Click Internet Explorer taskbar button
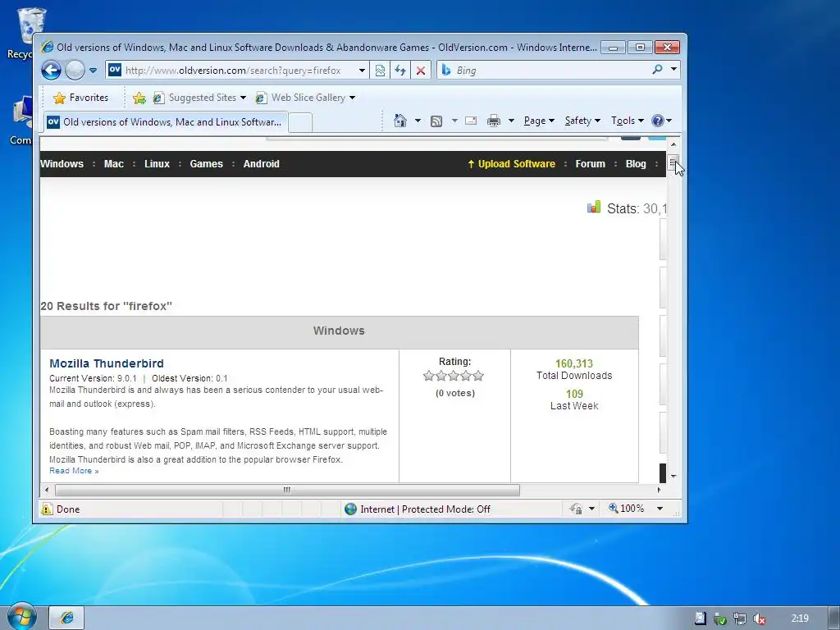 click(x=67, y=618)
